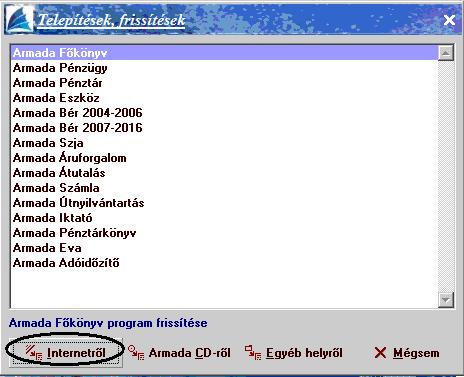The height and width of the screenshot is (377, 464).
Task: Click the Internetről update button
Action: pyautogui.click(x=65, y=353)
